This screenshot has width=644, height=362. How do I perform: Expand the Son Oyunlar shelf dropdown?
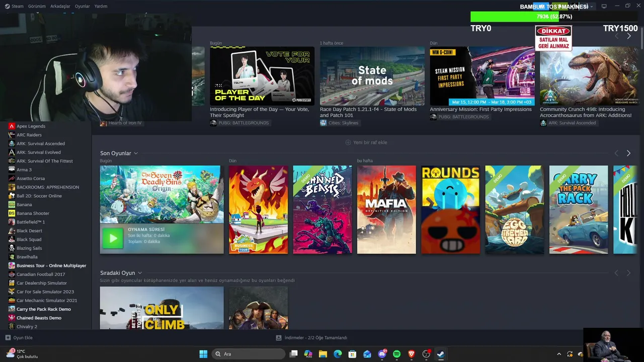click(136, 153)
